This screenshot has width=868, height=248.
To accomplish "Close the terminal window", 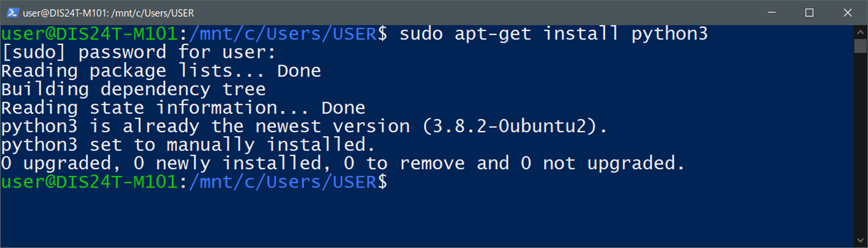I will click(847, 12).
